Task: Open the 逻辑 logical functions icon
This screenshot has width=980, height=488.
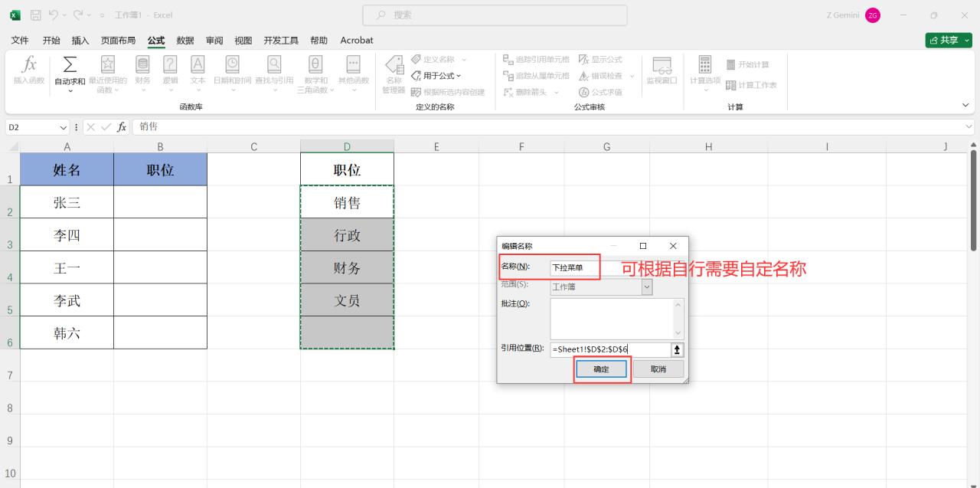Action: [x=170, y=65]
